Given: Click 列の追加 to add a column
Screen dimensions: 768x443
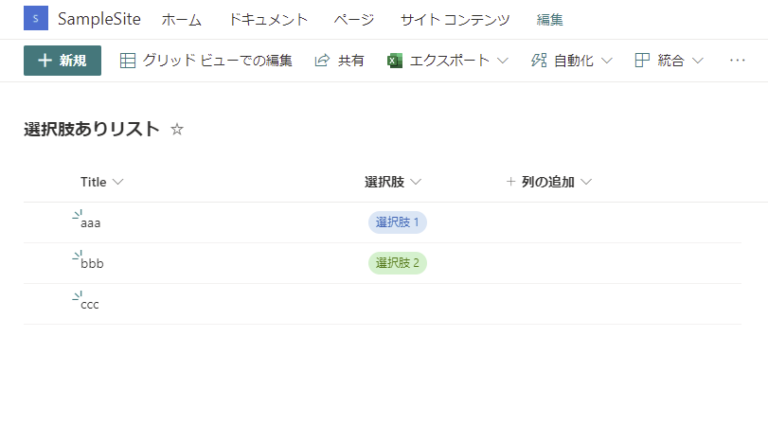Looking at the screenshot, I should [548, 182].
